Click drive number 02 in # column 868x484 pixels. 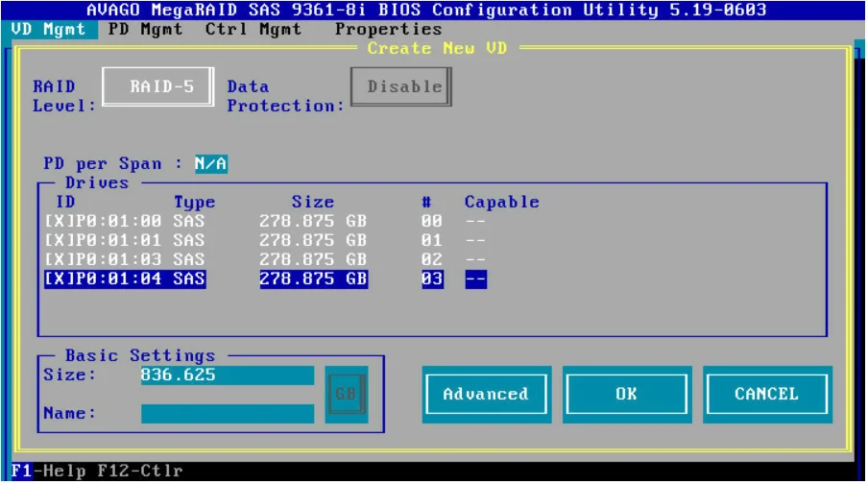coord(432,259)
